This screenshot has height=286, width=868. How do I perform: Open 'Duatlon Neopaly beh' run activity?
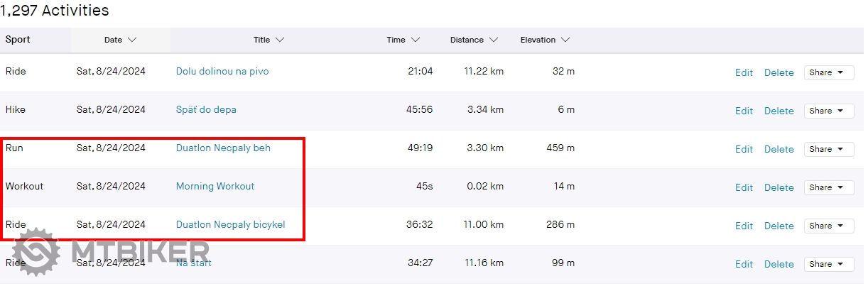click(223, 148)
